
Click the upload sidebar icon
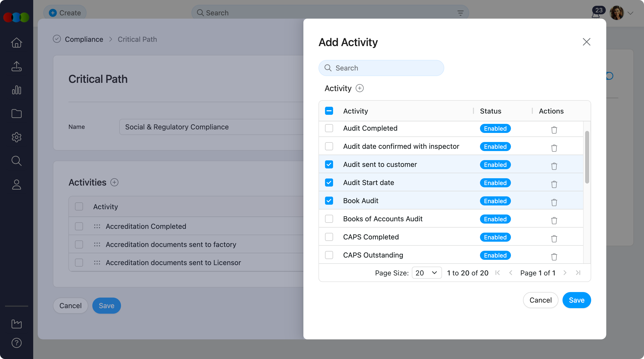pyautogui.click(x=17, y=66)
